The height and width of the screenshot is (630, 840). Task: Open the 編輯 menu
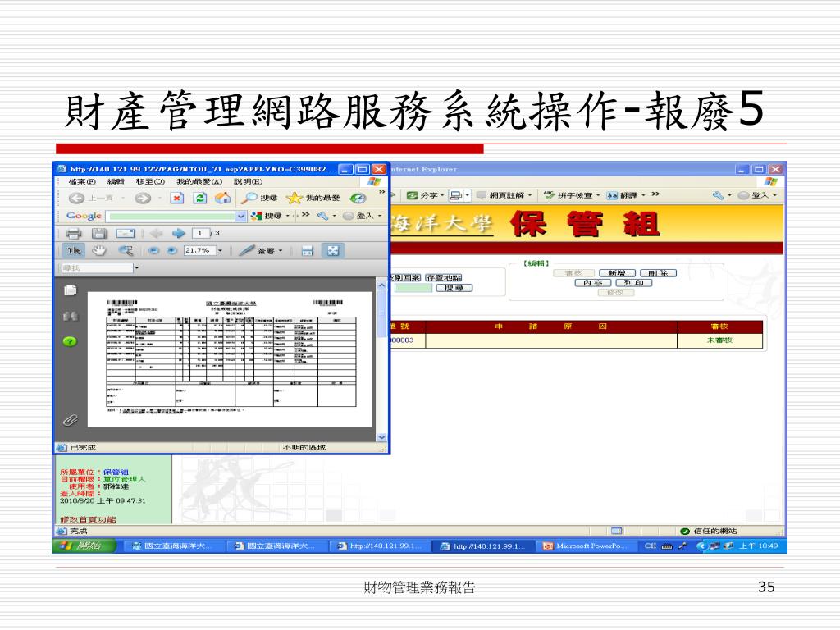tap(115, 181)
